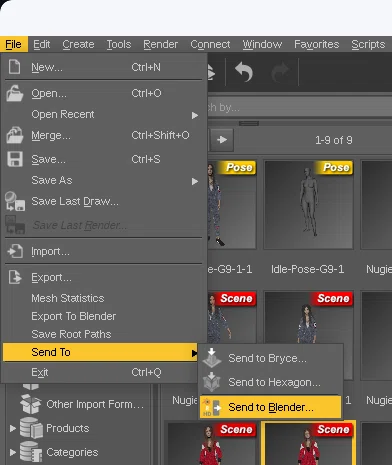Open the Render menu
Viewport: 392px width, 465px height.
click(160, 44)
